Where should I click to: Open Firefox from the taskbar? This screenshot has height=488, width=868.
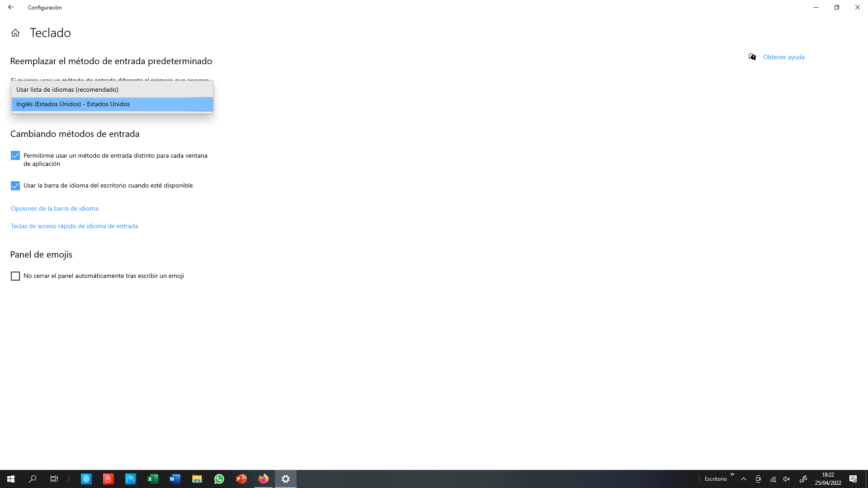click(x=264, y=479)
